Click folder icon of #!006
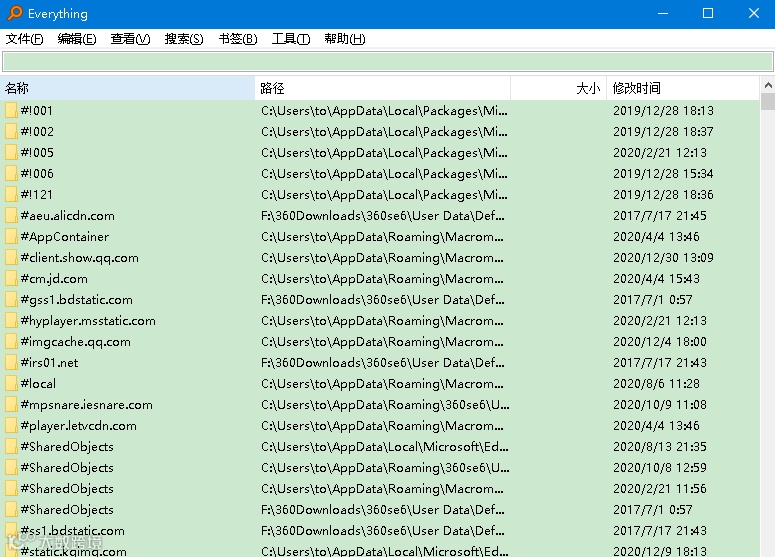The image size is (775, 557). (x=11, y=173)
